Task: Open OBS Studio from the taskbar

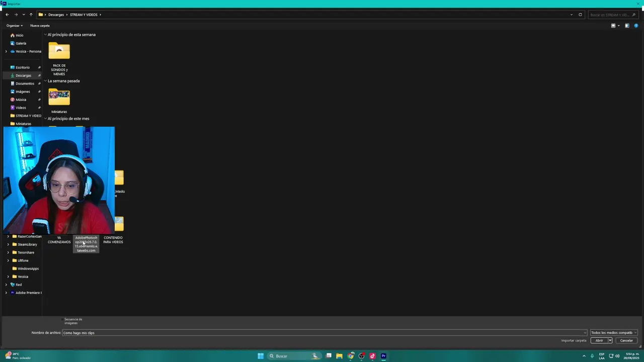Action: (361, 356)
